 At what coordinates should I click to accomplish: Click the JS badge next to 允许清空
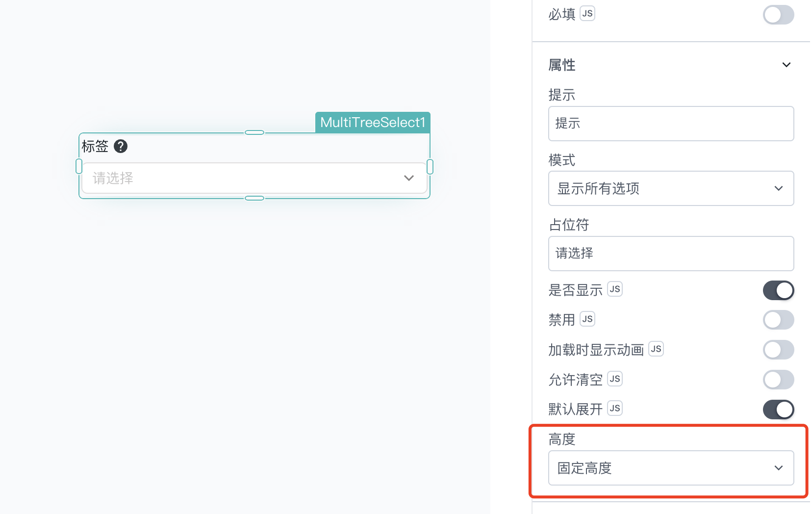615,379
